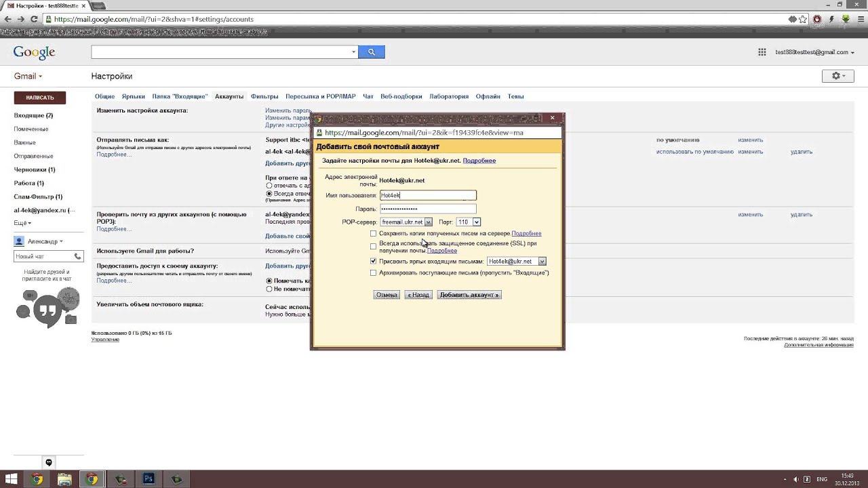Select the 'Помечать как' radio option

269,281
